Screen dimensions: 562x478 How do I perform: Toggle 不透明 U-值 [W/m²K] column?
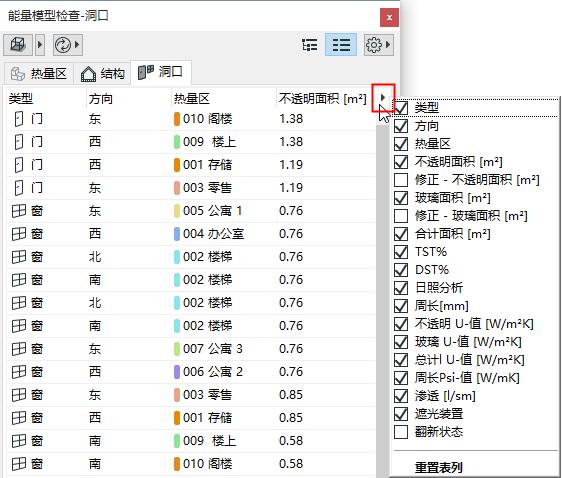(401, 324)
